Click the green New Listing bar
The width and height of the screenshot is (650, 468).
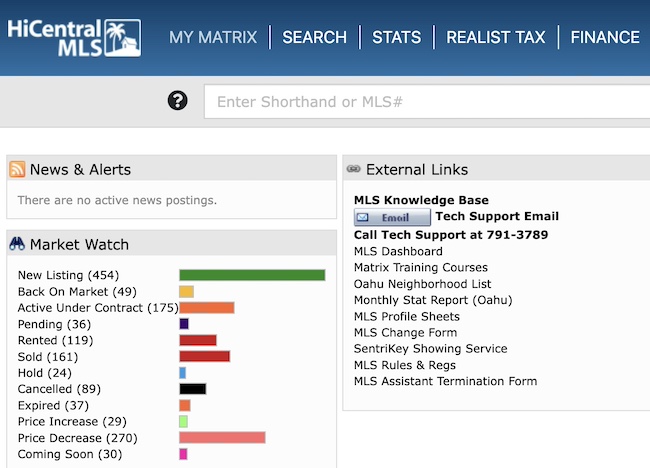(x=252, y=275)
